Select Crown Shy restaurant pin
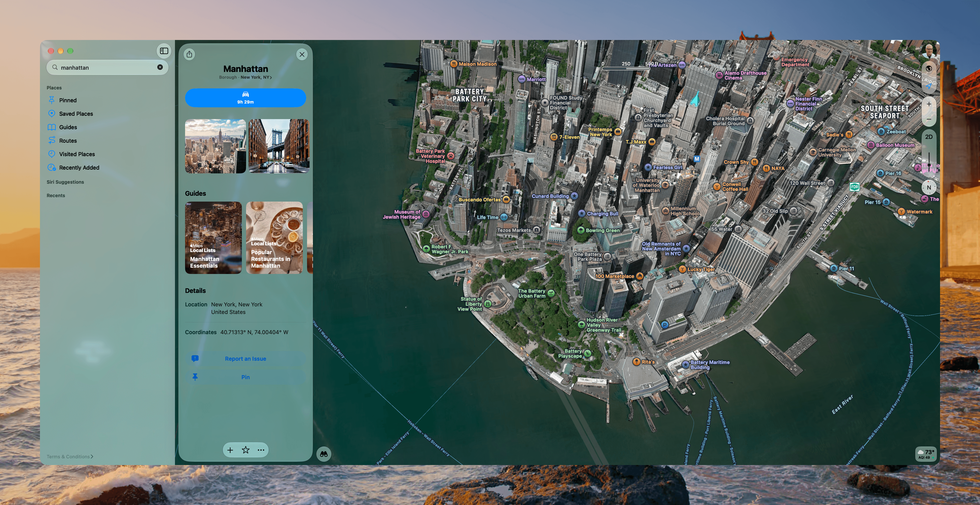 (754, 162)
